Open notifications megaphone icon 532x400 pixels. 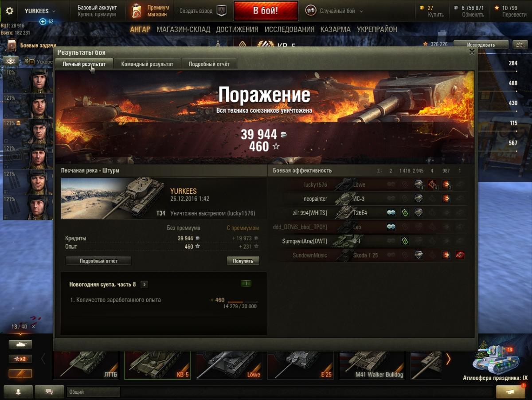[510, 392]
